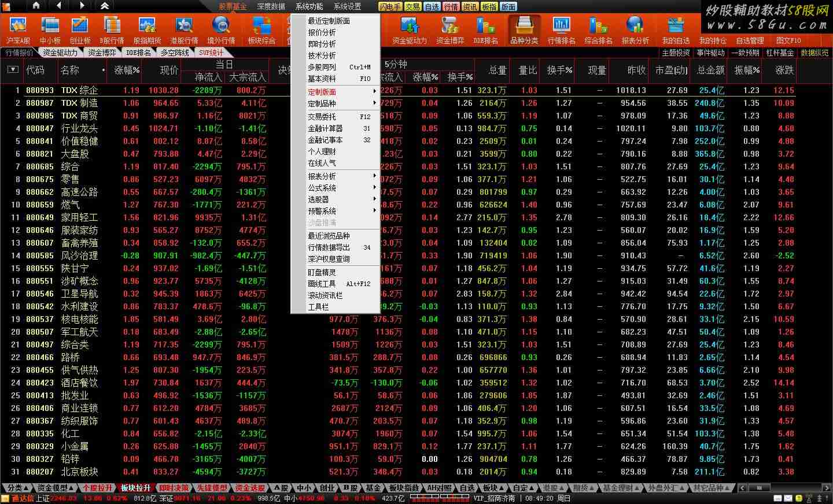Open the 创业板 board icon

coord(80,30)
